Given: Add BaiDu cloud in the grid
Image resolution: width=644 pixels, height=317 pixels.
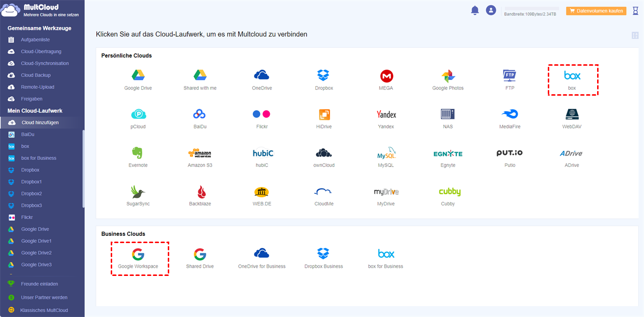Looking at the screenshot, I should [200, 119].
